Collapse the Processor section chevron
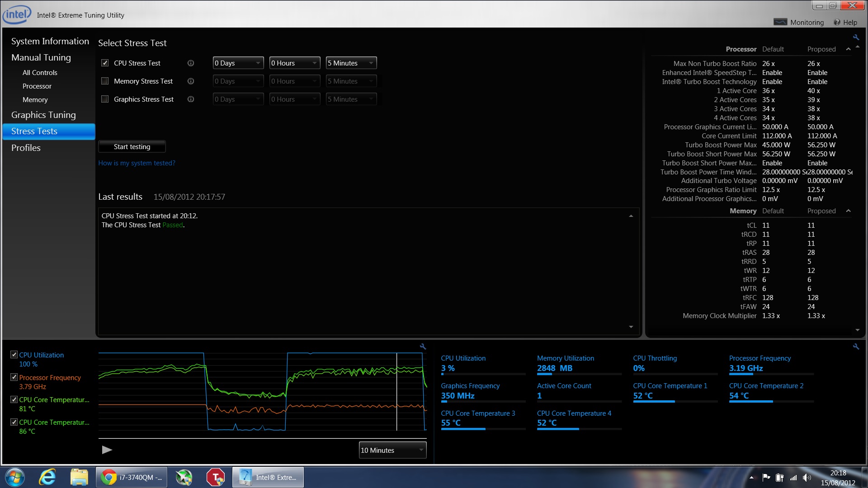 coord(848,49)
